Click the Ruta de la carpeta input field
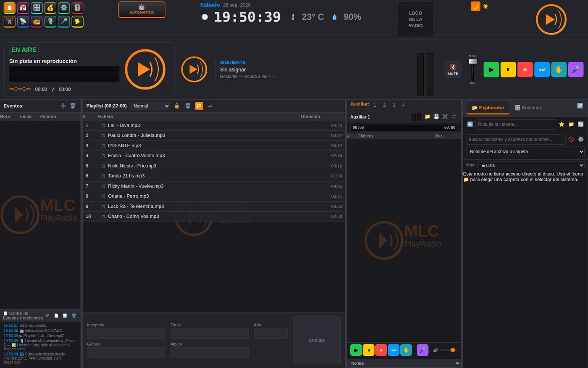This screenshot has height=368, width=588. (515, 124)
